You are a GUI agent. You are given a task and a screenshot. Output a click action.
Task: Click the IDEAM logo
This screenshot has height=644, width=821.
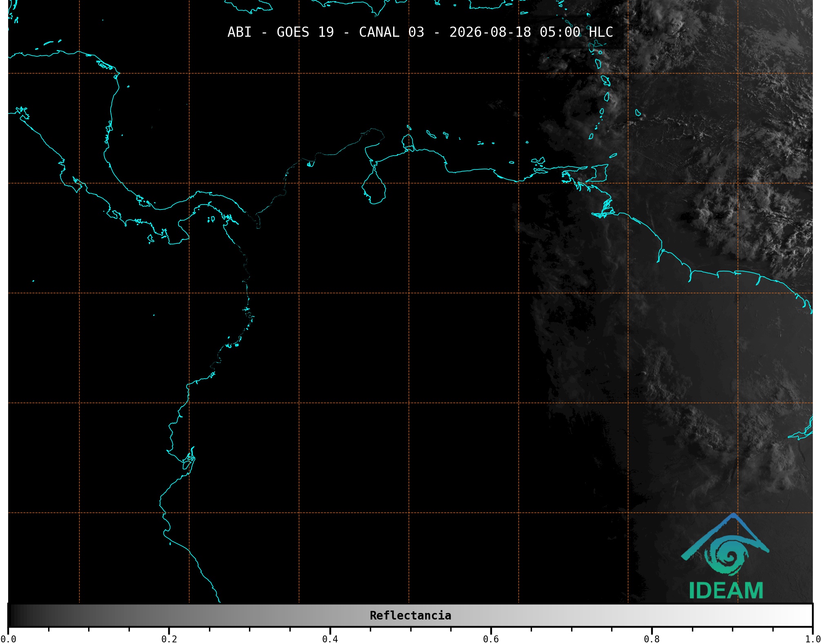(725, 556)
